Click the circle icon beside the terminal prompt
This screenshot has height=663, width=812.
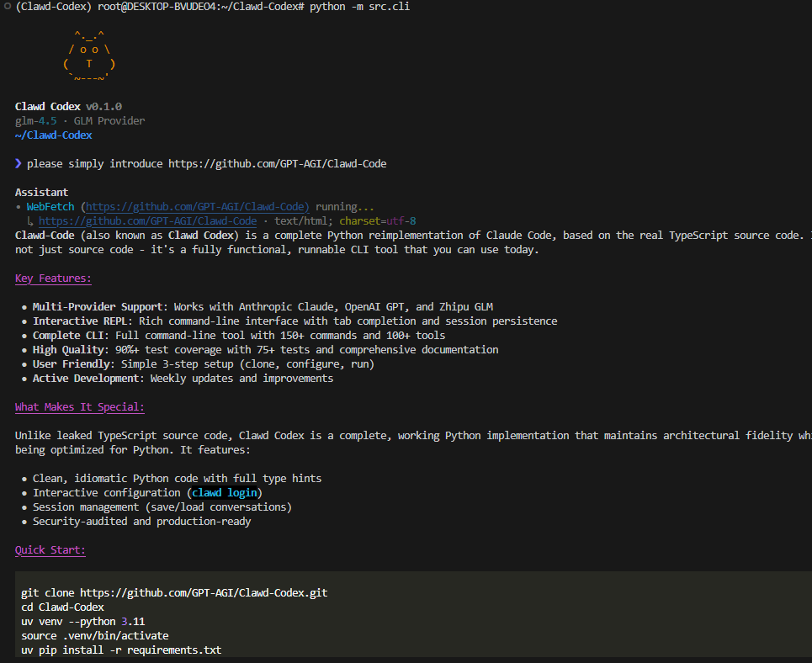click(7, 7)
